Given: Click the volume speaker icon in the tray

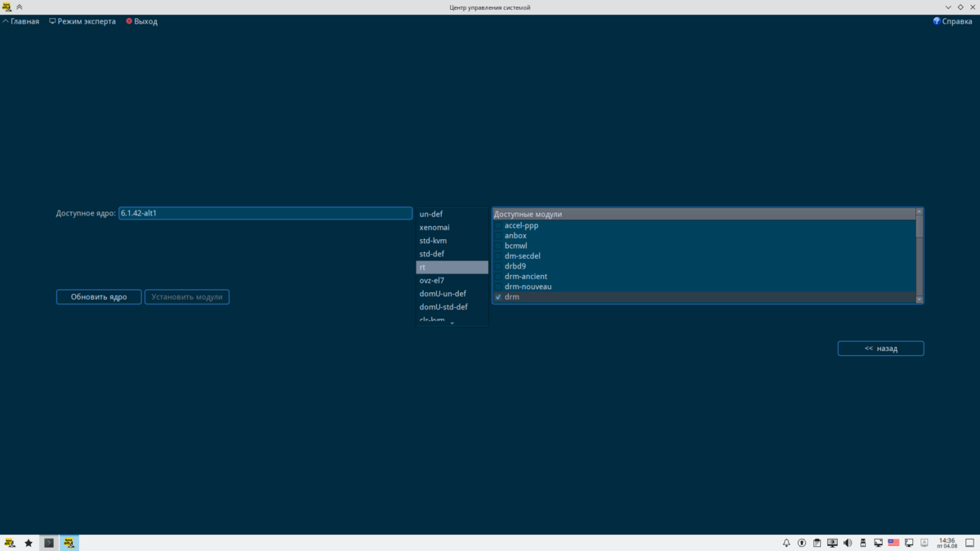Looking at the screenshot, I should 848,542.
